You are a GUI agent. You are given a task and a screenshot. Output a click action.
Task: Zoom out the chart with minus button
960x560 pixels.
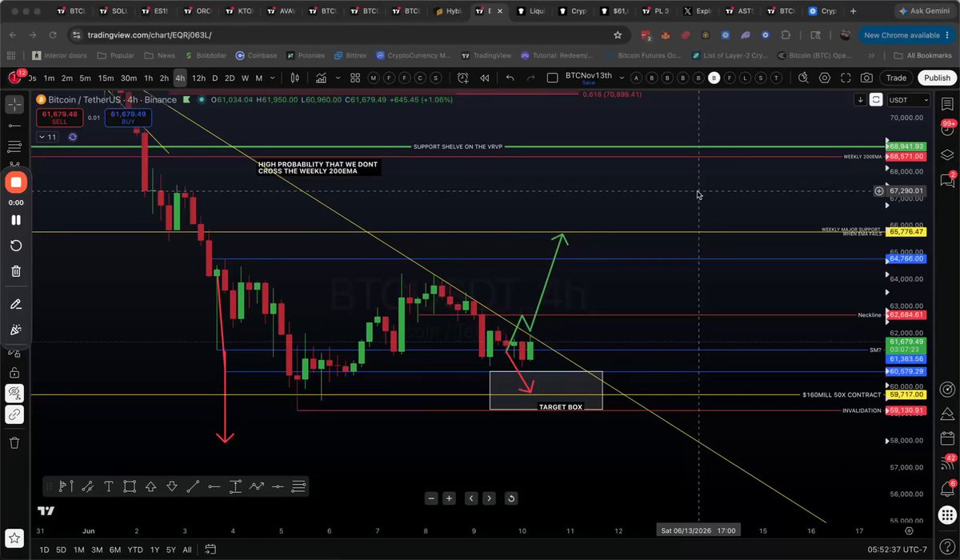coord(431,498)
